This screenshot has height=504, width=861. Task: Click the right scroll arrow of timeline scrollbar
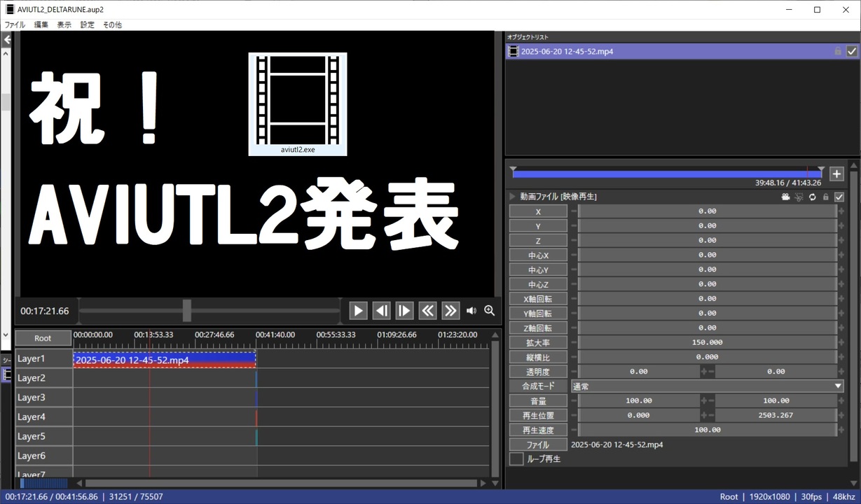tap(483, 483)
